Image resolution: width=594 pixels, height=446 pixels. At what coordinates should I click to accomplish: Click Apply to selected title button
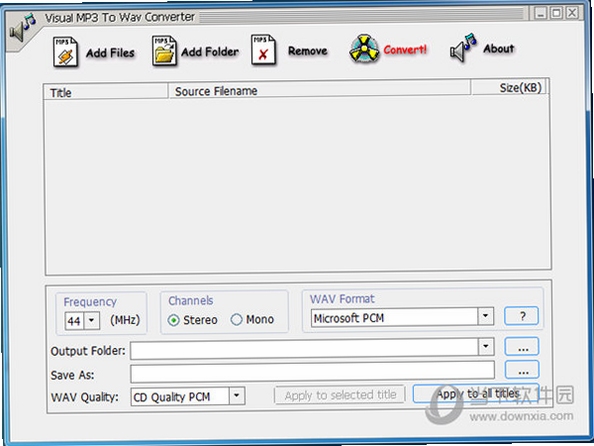(x=340, y=395)
